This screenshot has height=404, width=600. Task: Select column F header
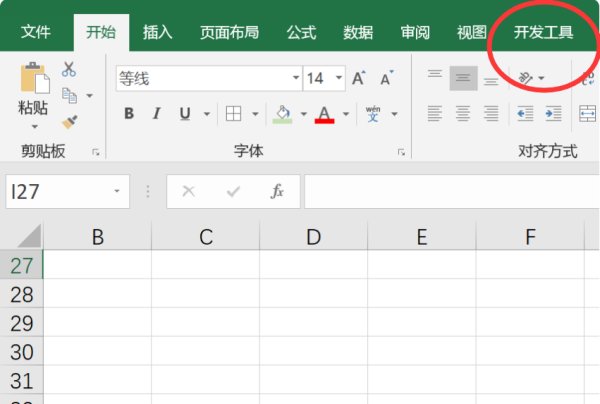tap(530, 236)
